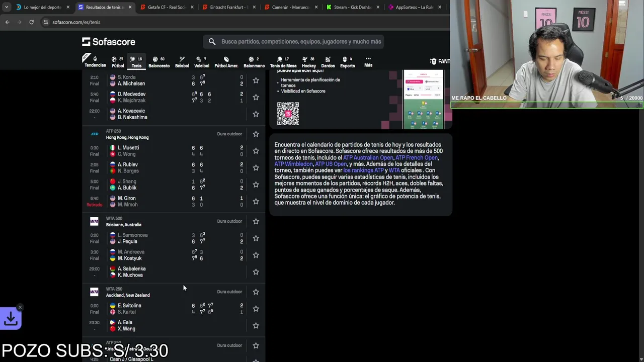Favorite the Rublev vs Borges match
This screenshot has height=362, width=644.
click(256, 167)
